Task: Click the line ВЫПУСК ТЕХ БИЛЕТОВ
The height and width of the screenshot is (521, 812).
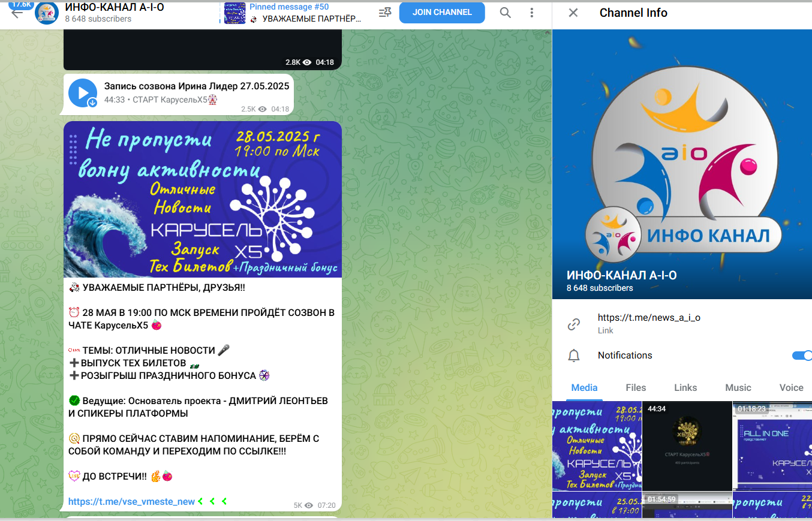Action: point(133,363)
